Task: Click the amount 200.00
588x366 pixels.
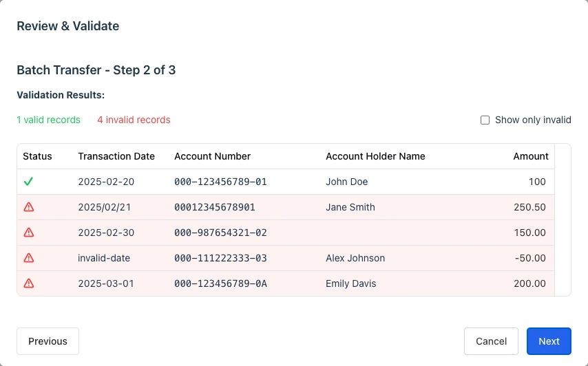Action: pyautogui.click(x=529, y=283)
